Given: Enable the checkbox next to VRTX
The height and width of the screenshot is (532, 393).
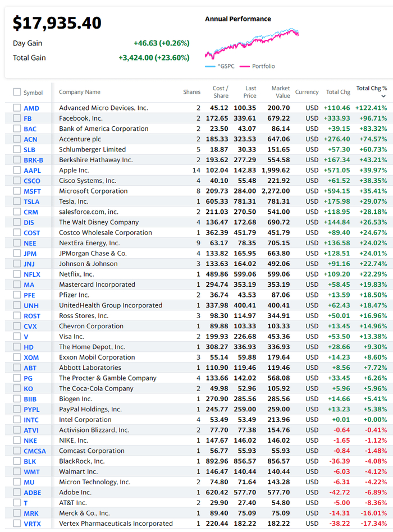Looking at the screenshot, I should point(17,524).
